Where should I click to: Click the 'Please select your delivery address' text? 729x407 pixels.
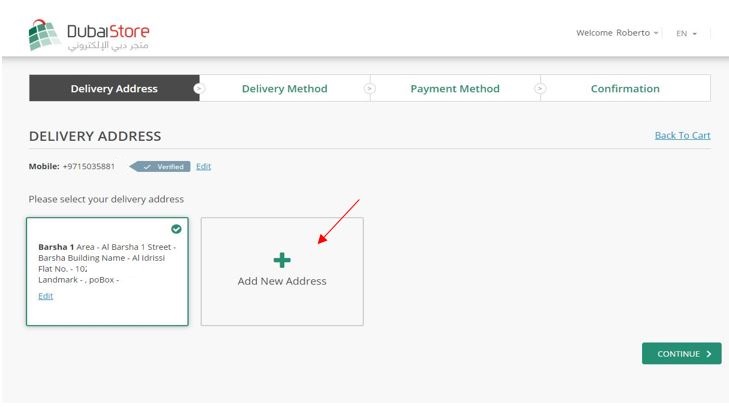[x=106, y=199]
